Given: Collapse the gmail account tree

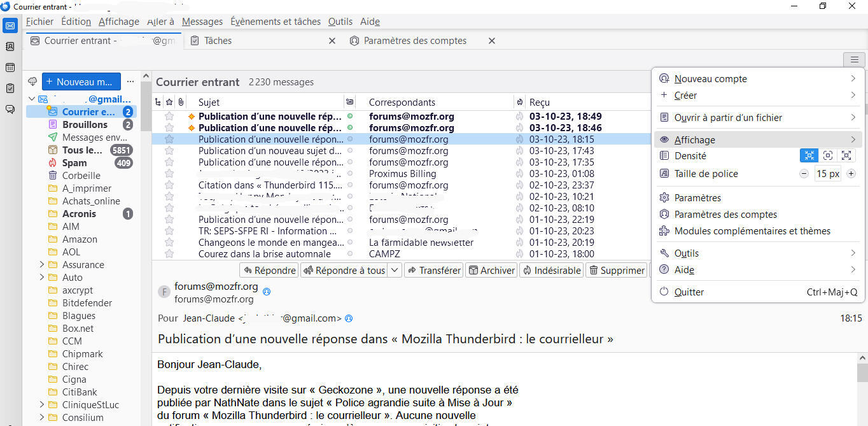Looking at the screenshot, I should tap(31, 99).
